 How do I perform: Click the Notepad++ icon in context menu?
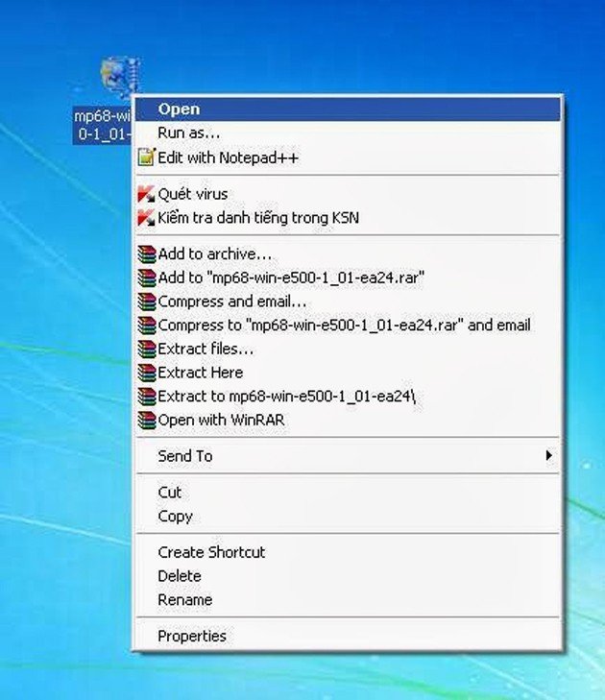tap(146, 157)
